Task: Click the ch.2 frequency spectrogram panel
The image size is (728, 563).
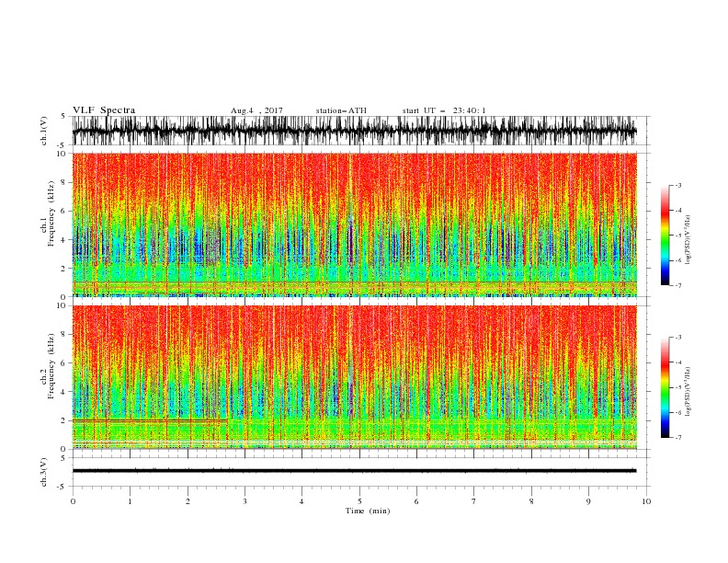Action: 354,377
